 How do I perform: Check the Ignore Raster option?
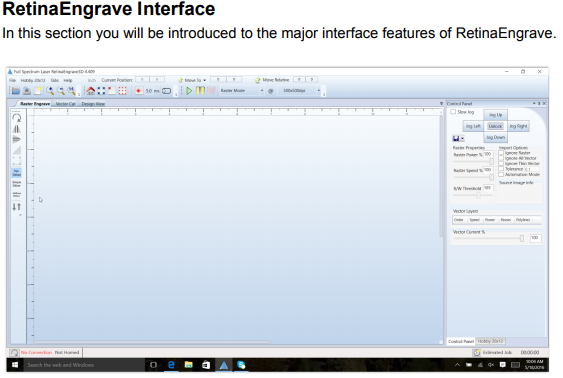point(501,153)
